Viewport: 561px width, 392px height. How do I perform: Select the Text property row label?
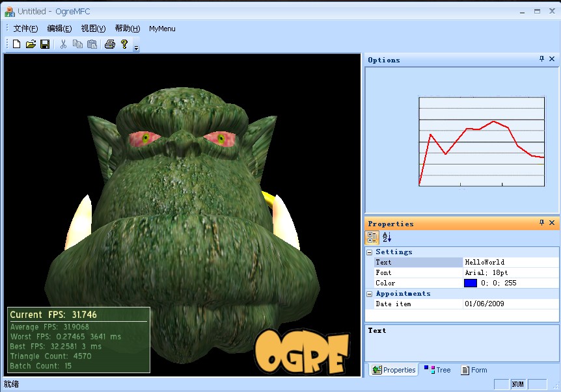418,262
